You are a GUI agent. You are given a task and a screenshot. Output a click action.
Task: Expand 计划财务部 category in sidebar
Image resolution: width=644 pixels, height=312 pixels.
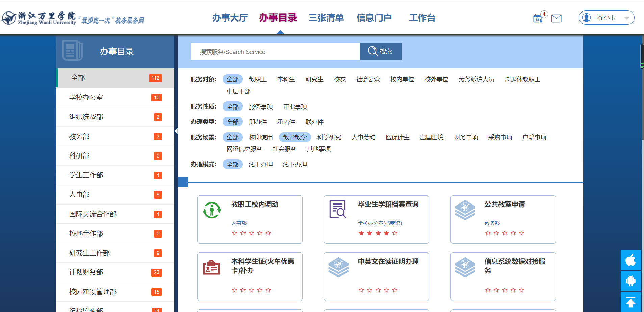pos(86,272)
